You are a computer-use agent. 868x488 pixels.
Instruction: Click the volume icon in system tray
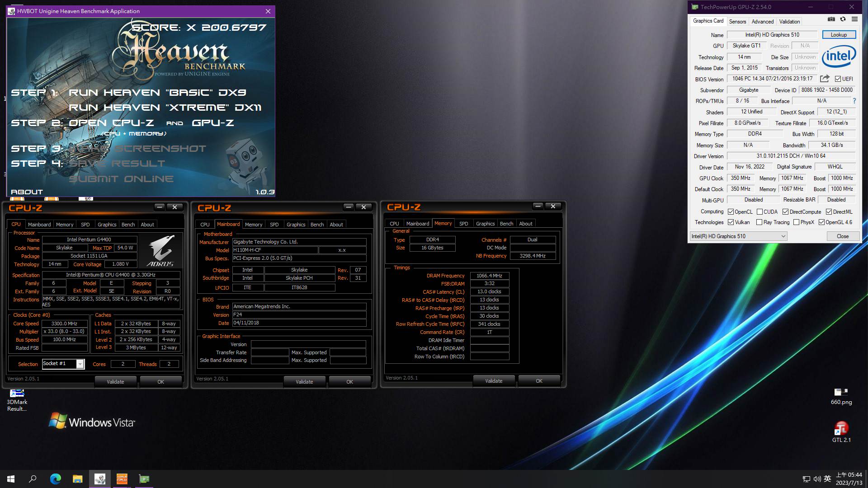(x=817, y=479)
